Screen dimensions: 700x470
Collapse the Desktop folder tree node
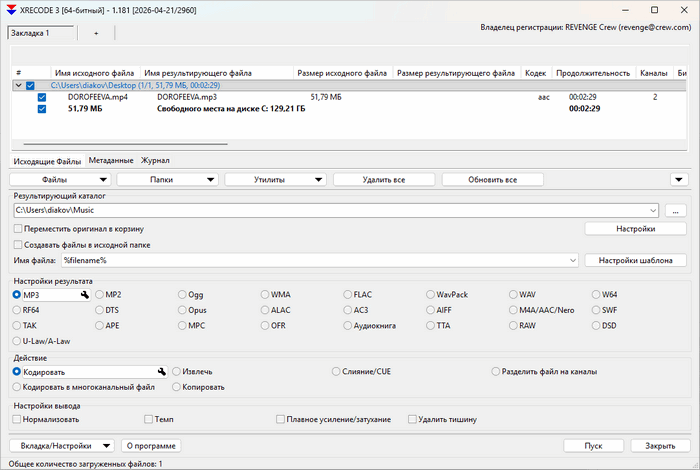(17, 86)
